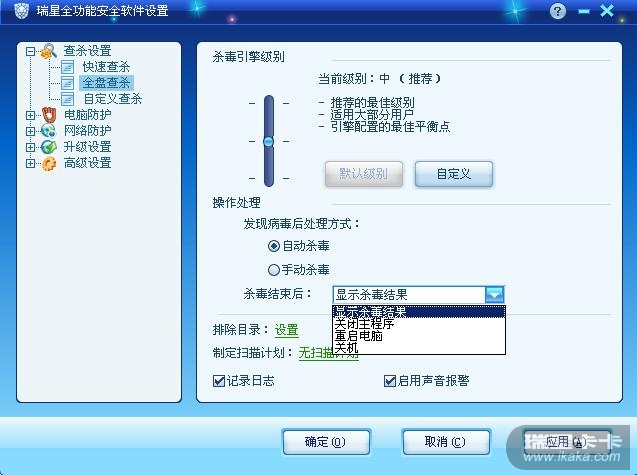
Task: Open help via the question mark icon
Action: point(558,11)
